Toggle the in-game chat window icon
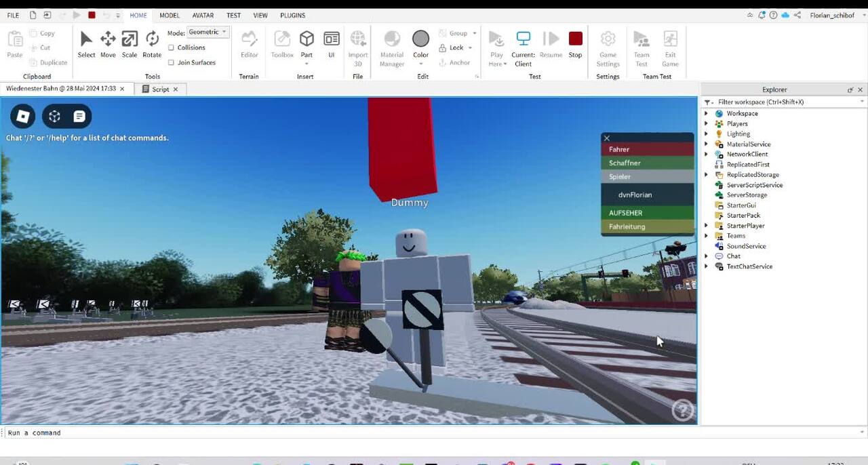The image size is (868, 465). (79, 117)
